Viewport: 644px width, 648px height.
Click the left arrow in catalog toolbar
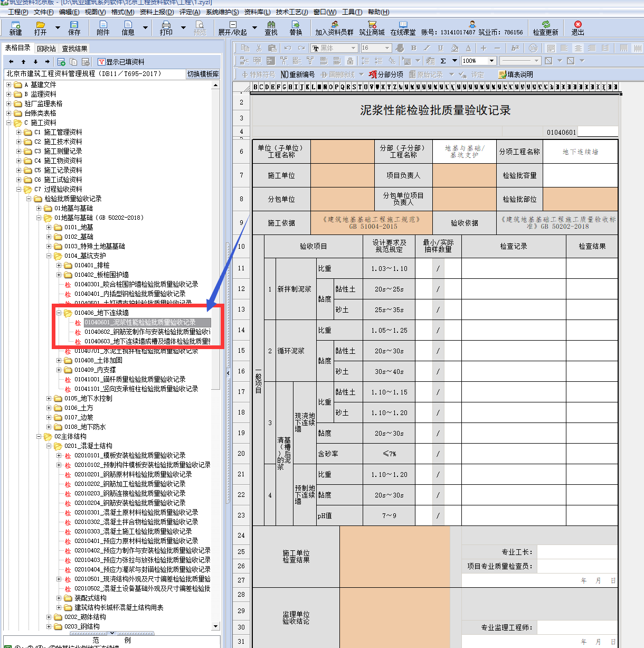(11, 62)
